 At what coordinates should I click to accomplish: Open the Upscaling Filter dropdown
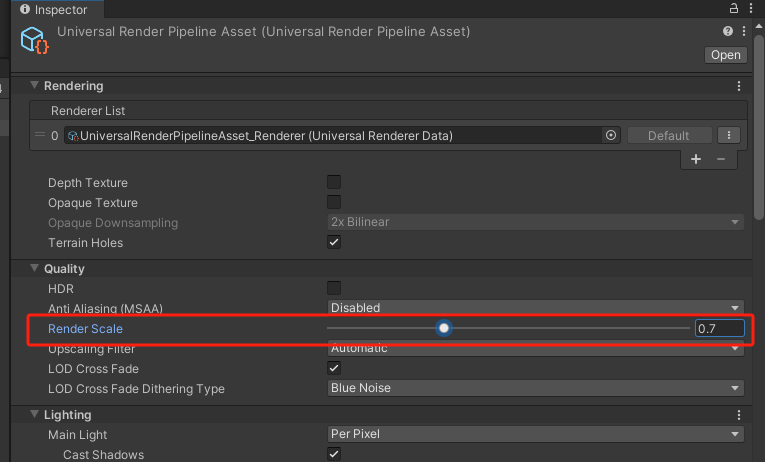[x=535, y=349]
